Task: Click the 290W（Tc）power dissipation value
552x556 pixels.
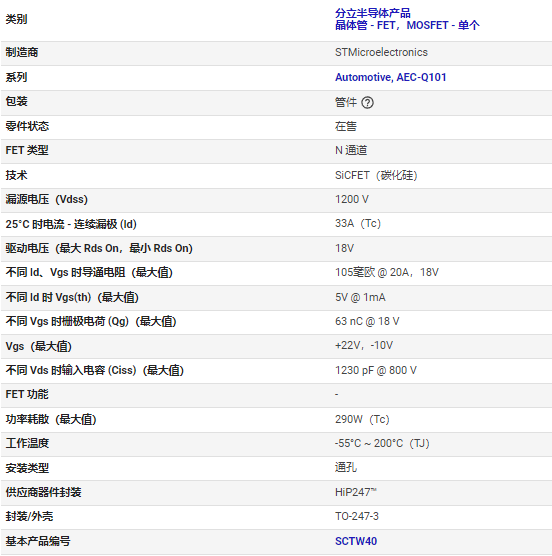Action: pyautogui.click(x=362, y=419)
